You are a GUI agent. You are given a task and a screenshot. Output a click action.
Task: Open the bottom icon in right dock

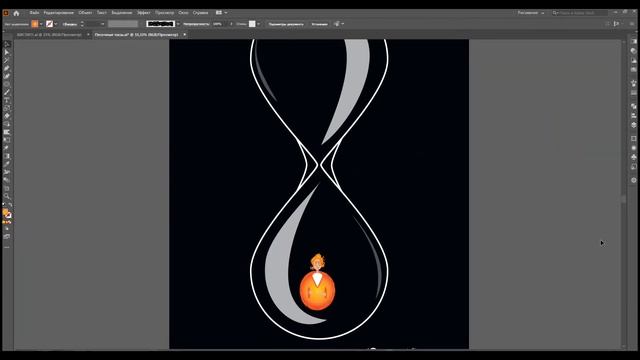(x=633, y=180)
